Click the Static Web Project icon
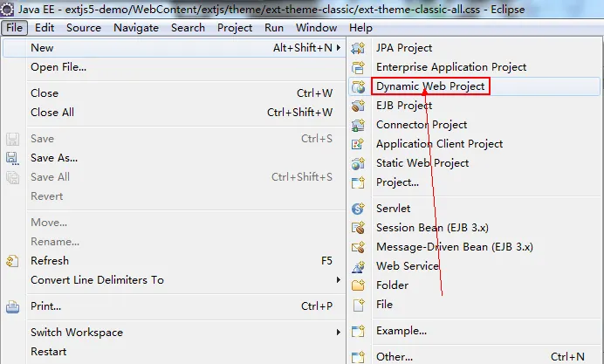 click(358, 163)
